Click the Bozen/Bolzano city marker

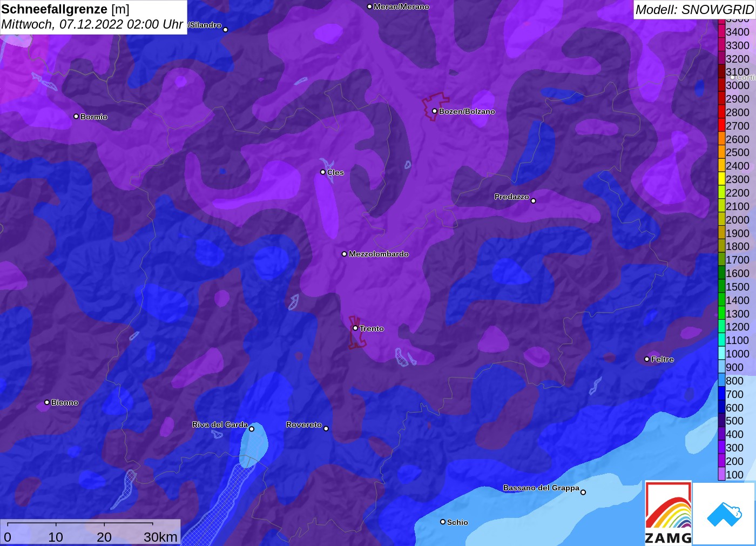435,111
